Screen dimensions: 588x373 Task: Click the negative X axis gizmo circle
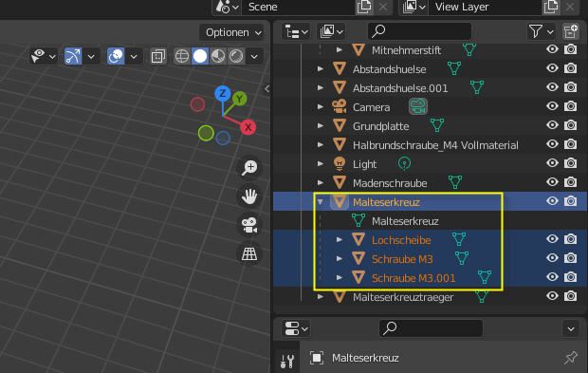click(197, 104)
